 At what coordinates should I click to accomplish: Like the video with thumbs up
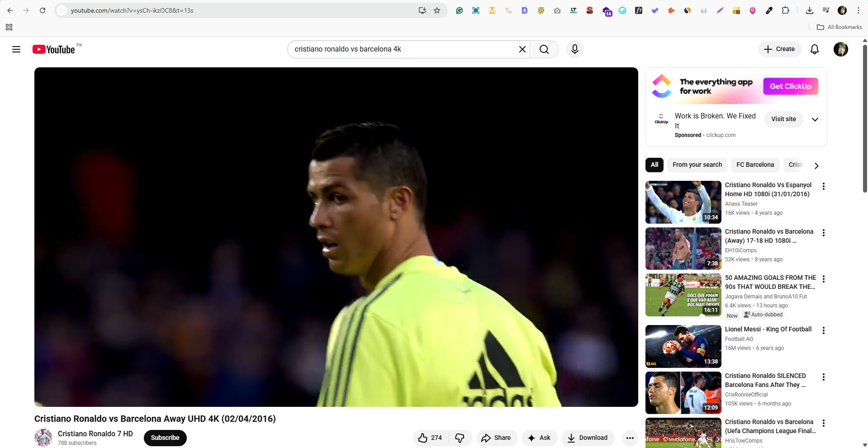[x=423, y=438]
